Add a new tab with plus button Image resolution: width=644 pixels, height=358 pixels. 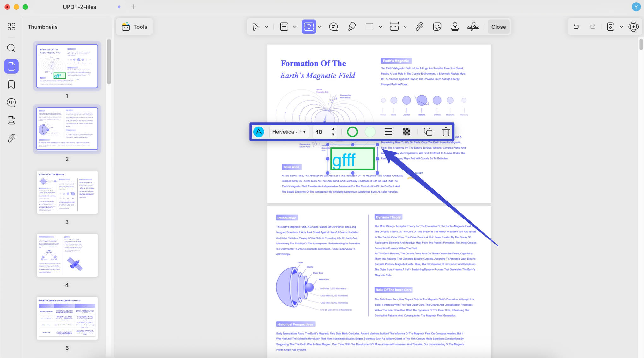(x=134, y=7)
